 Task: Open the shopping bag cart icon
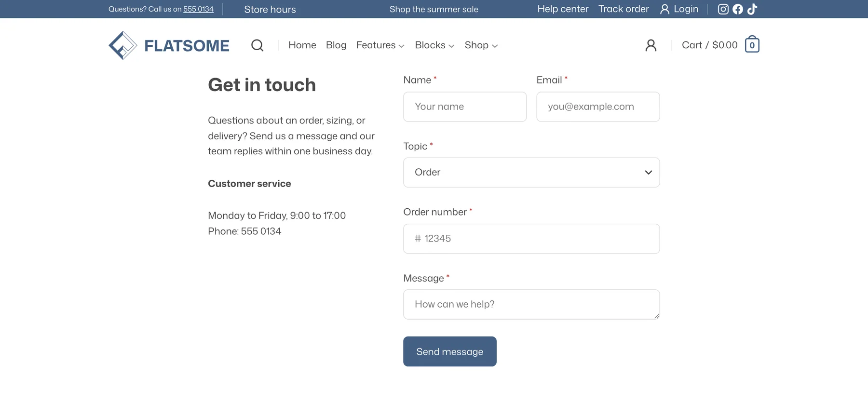752,44
